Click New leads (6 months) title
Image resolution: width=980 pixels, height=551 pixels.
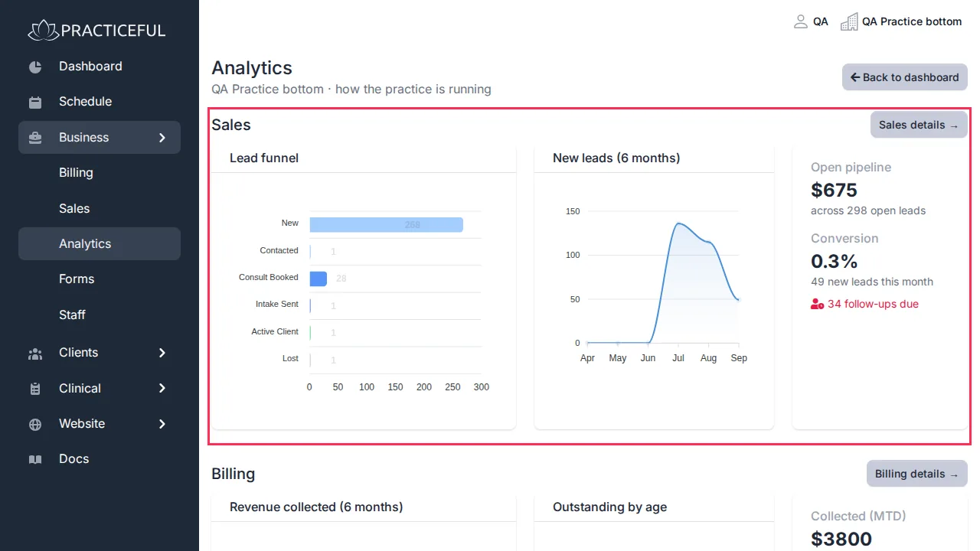(616, 158)
